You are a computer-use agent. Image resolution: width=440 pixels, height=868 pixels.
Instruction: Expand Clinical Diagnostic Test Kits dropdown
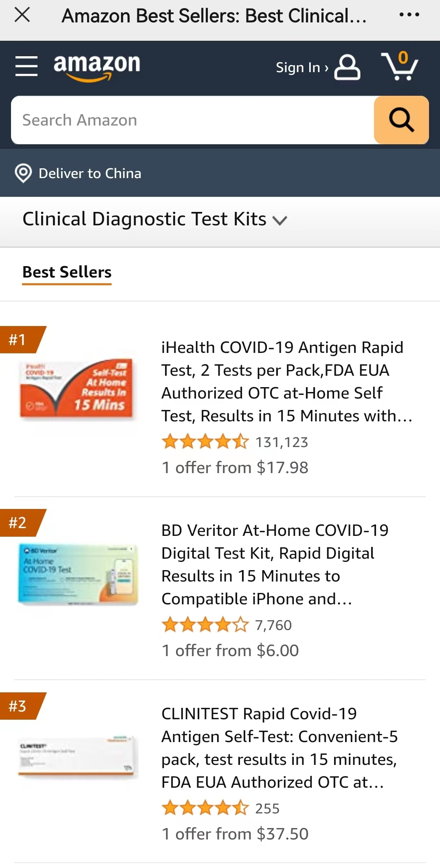coord(155,220)
